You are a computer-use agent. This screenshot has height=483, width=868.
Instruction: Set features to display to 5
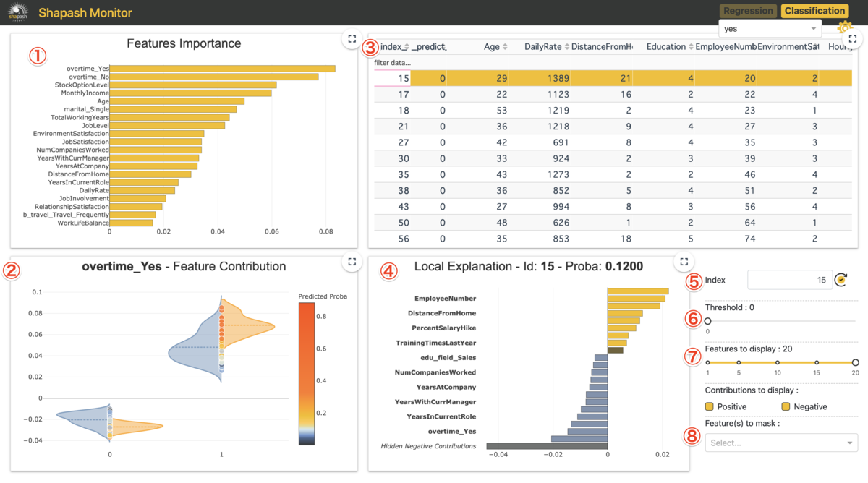739,362
